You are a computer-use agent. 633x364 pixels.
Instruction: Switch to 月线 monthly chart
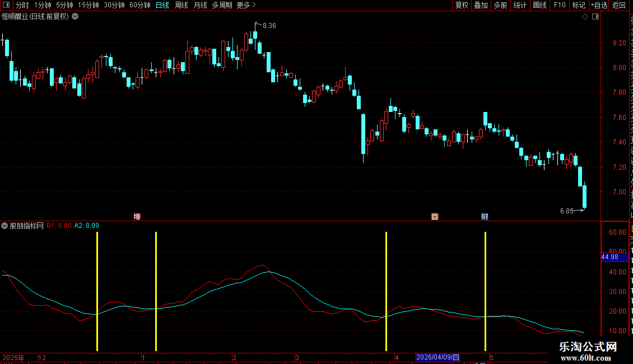coord(200,5)
